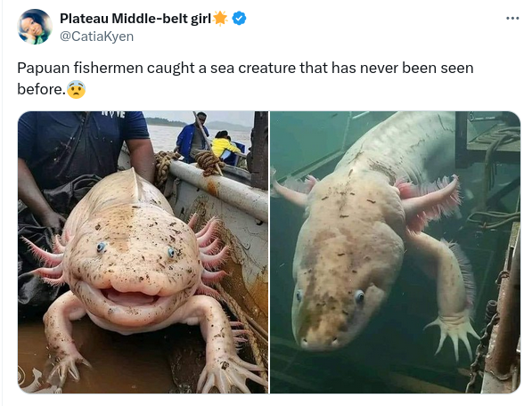
Task: Open the right underwater creature photo
Action: click(396, 252)
